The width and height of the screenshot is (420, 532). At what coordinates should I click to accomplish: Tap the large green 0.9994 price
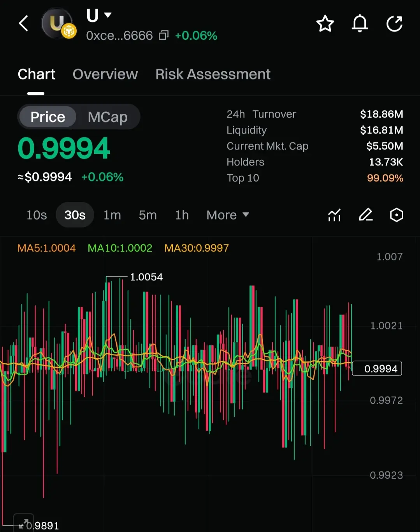click(64, 148)
